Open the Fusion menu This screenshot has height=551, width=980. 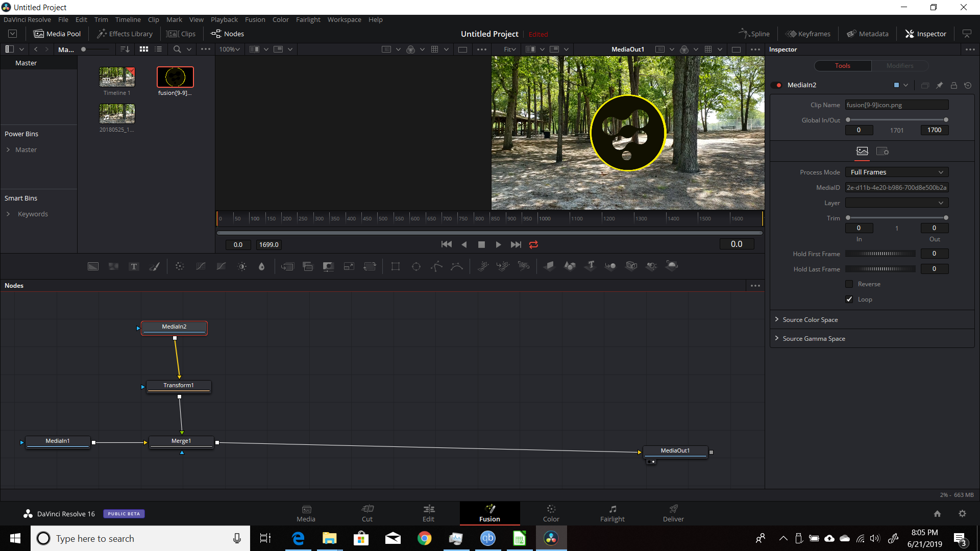[255, 20]
